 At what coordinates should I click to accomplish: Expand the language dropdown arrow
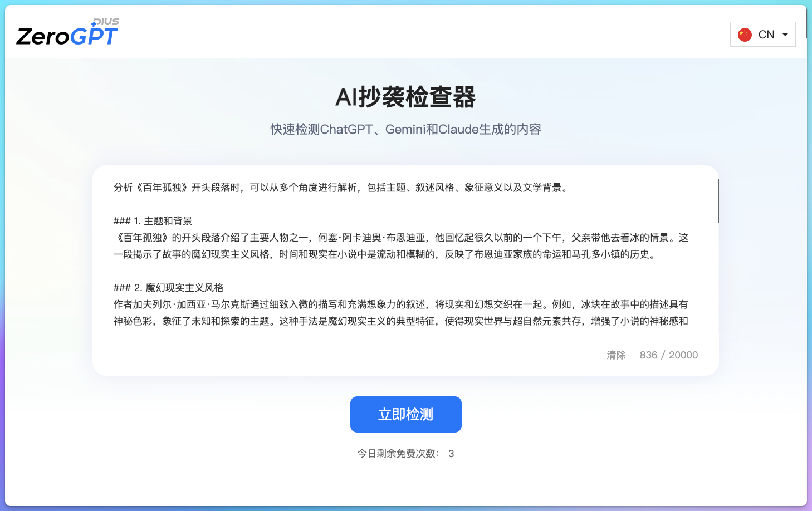click(x=785, y=35)
